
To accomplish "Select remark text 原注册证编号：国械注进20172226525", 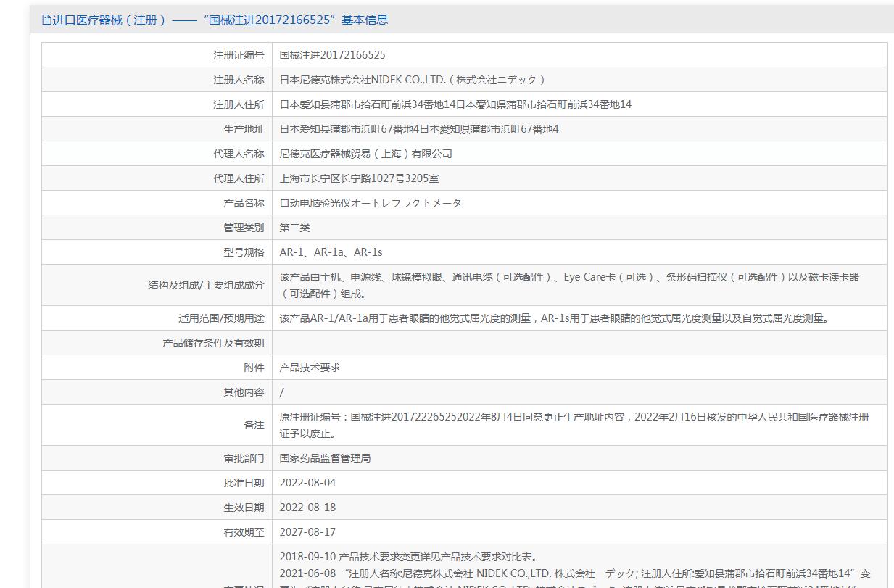I will [574, 425].
